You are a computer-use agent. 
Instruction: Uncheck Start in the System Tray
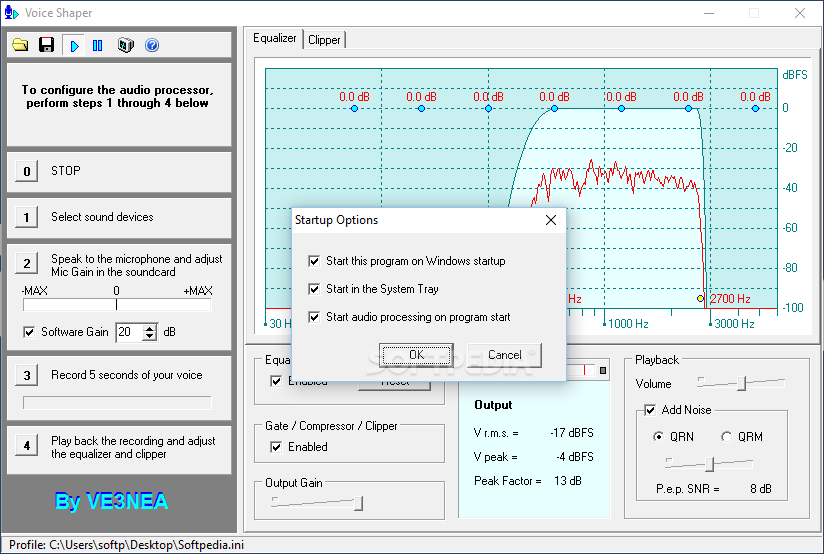tap(314, 289)
